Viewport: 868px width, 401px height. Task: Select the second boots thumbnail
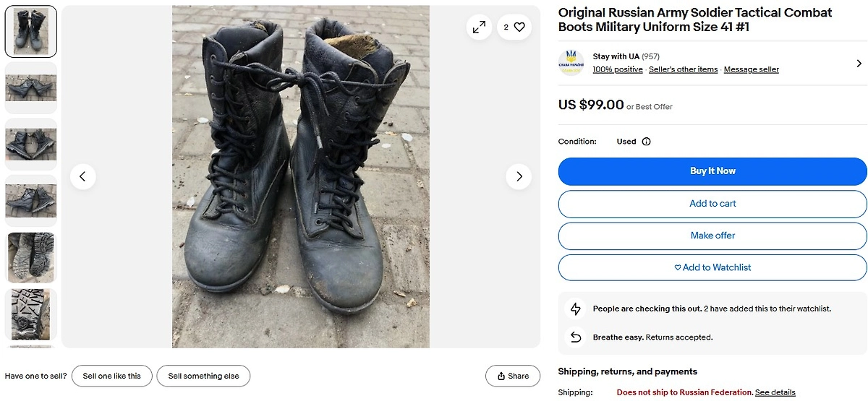point(31,88)
